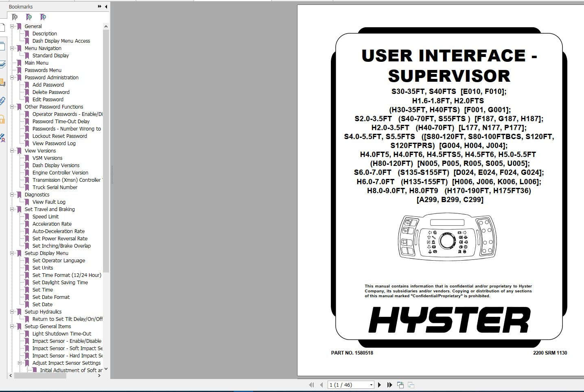Collapse the Password Administration bookmark group
Screen dimensions: 584x392
(x=12, y=78)
